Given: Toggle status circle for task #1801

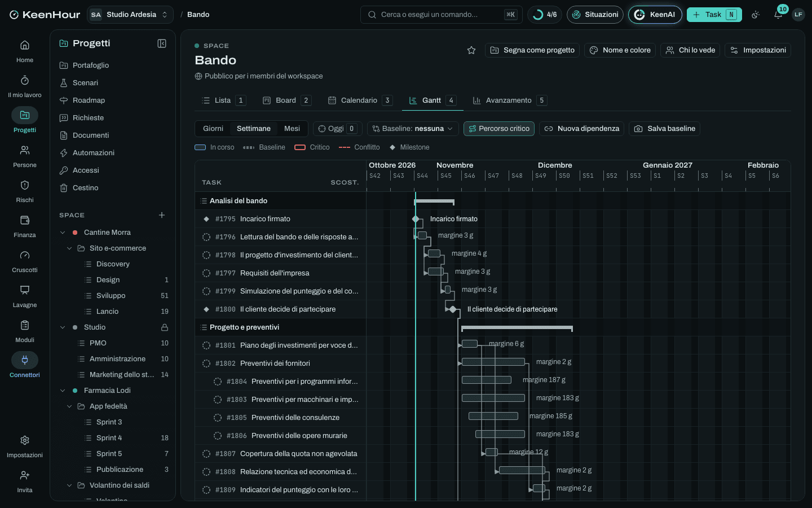Looking at the screenshot, I should 206,345.
